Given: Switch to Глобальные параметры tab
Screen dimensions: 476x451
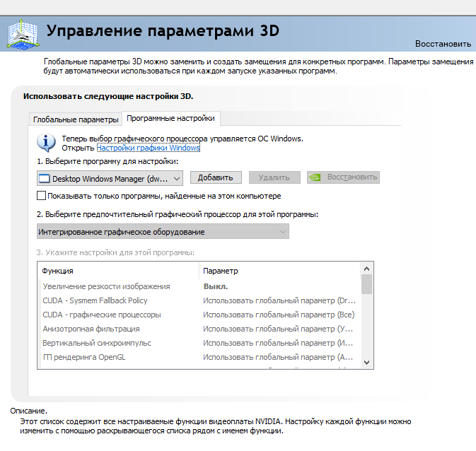Looking at the screenshot, I should (x=76, y=119).
